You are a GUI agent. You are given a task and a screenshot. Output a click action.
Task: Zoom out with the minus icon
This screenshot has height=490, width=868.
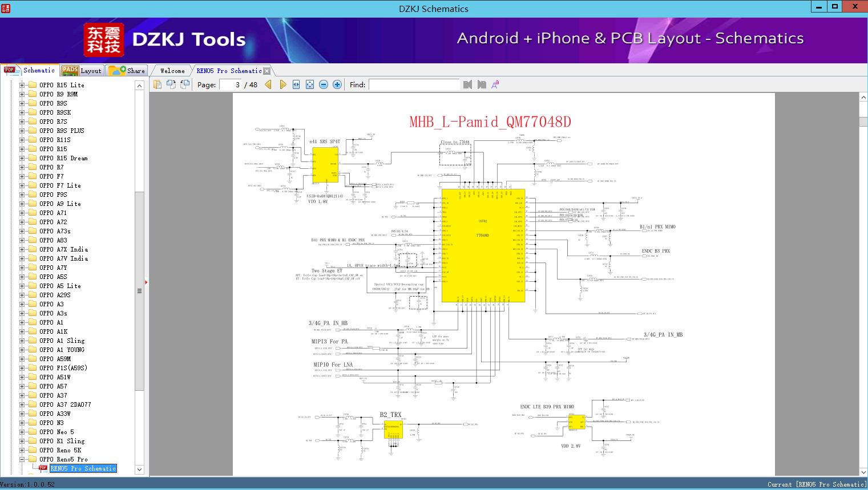coord(324,84)
